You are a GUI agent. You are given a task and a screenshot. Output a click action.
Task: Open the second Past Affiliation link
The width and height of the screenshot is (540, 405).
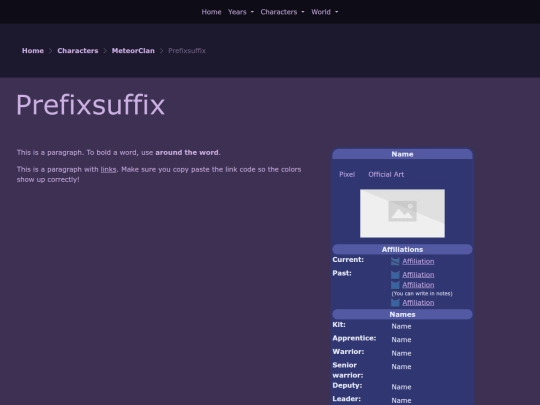(418, 285)
